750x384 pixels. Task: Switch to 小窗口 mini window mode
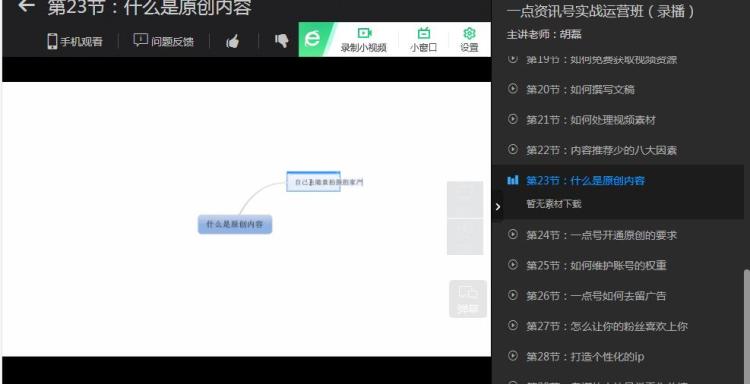pos(423,40)
